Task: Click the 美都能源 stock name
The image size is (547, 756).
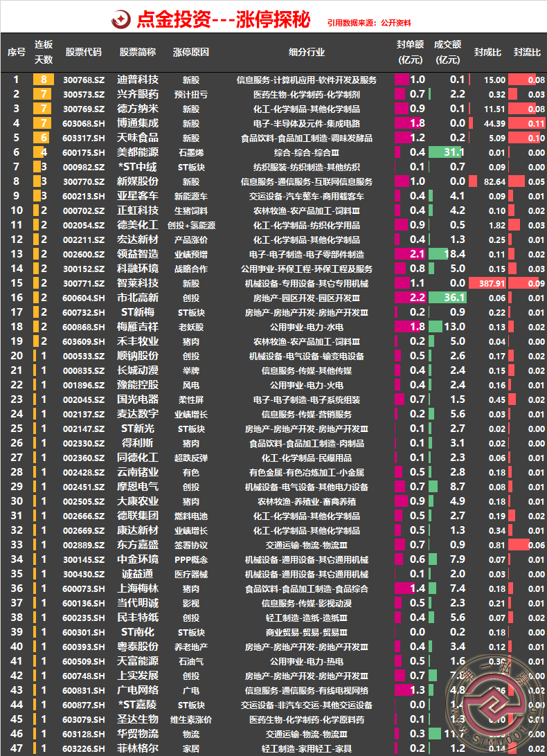Action: point(138,152)
